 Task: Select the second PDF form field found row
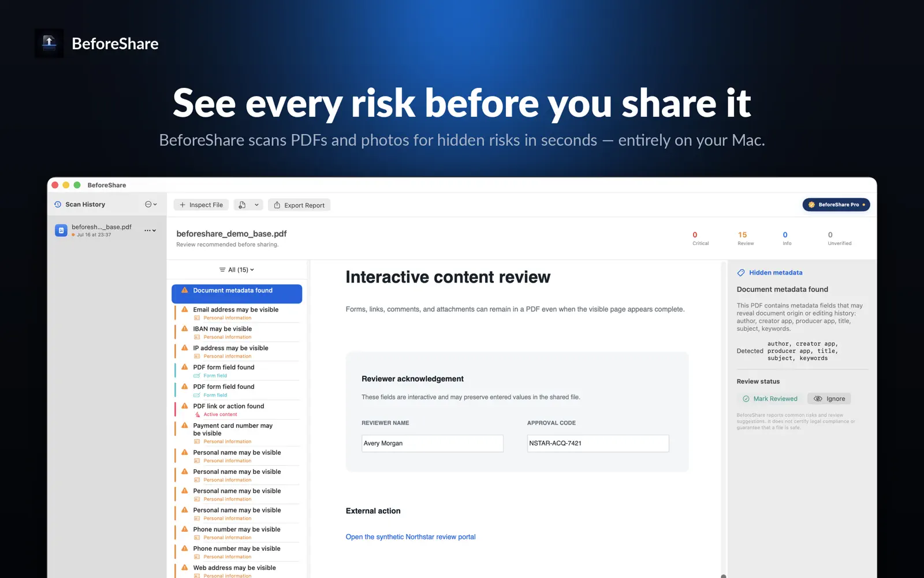(237, 390)
